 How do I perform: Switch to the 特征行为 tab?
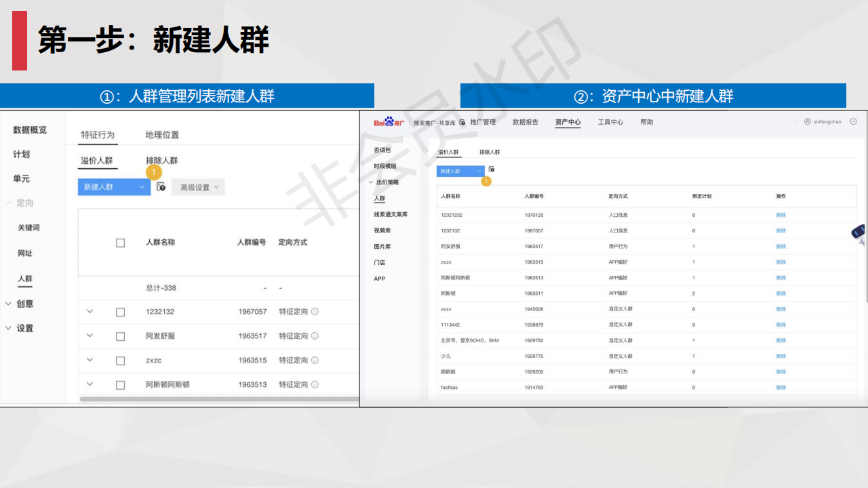point(98,135)
